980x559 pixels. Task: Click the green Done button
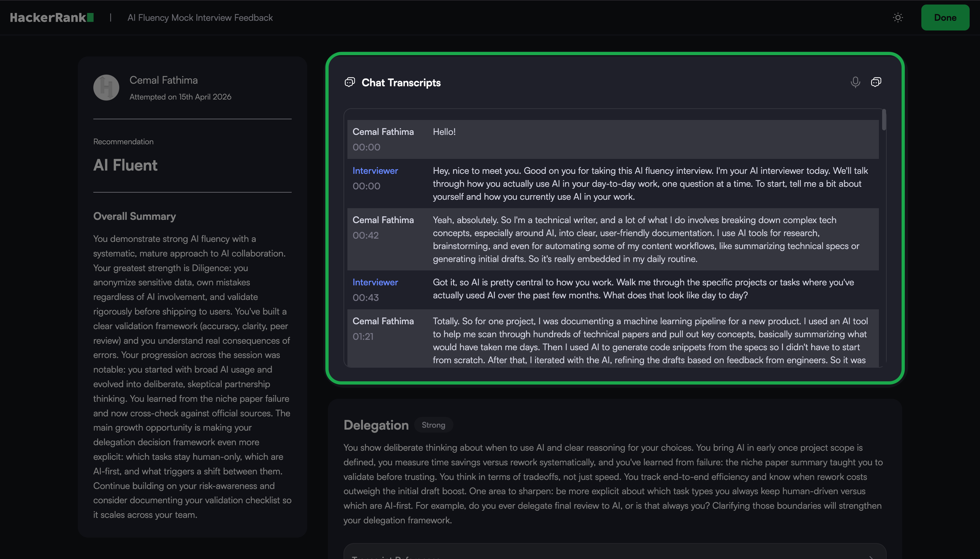pos(945,18)
